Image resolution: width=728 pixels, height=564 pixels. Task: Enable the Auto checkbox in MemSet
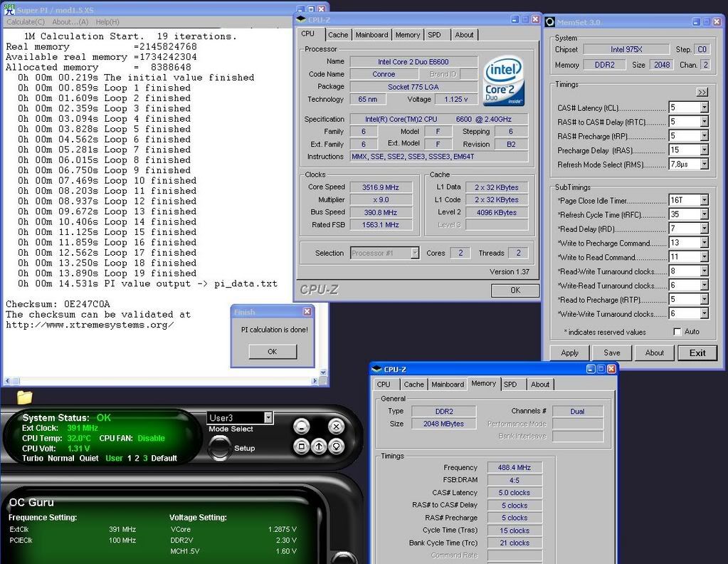click(x=677, y=332)
